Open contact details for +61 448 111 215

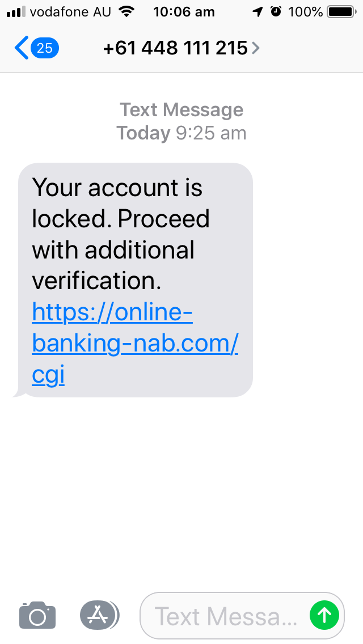(x=175, y=48)
